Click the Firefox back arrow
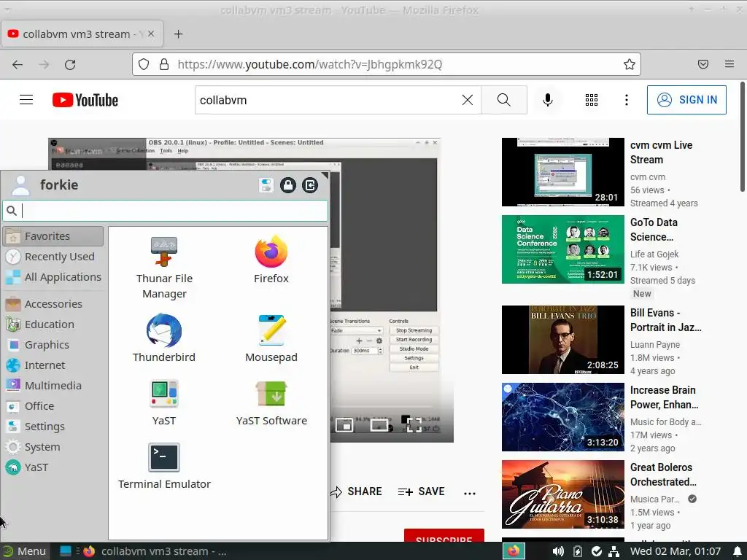The image size is (747, 560). click(18, 64)
